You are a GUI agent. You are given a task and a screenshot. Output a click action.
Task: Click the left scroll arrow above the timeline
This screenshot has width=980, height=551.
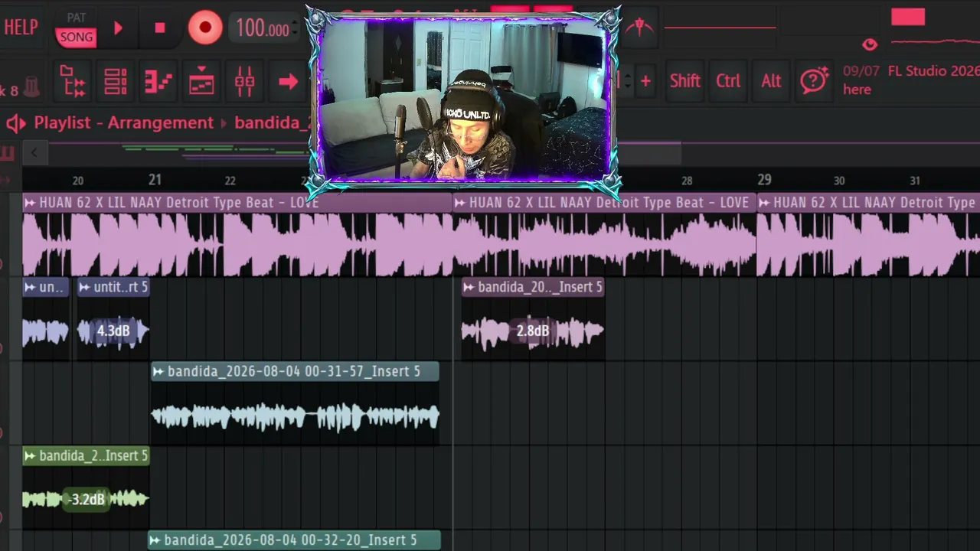(34, 152)
